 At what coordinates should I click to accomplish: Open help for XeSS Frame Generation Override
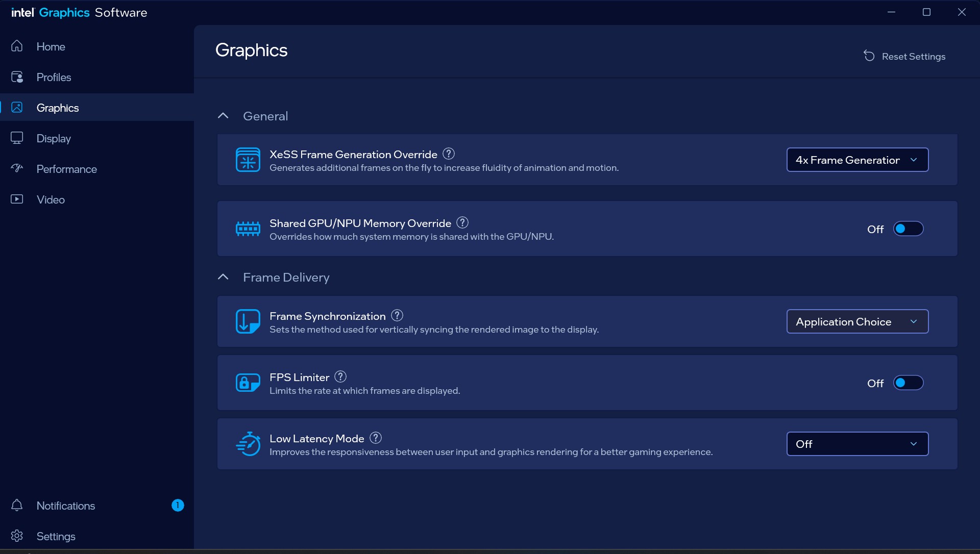click(449, 154)
